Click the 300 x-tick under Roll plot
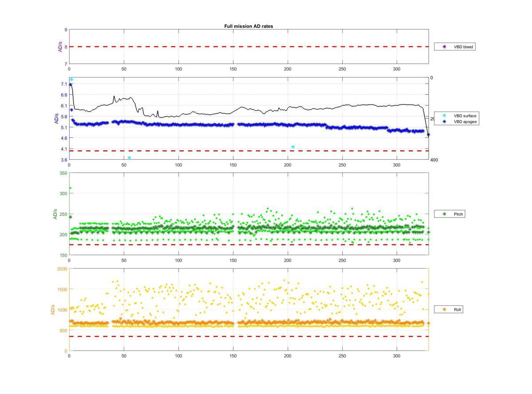This screenshot has width=532, height=394. [397, 356]
